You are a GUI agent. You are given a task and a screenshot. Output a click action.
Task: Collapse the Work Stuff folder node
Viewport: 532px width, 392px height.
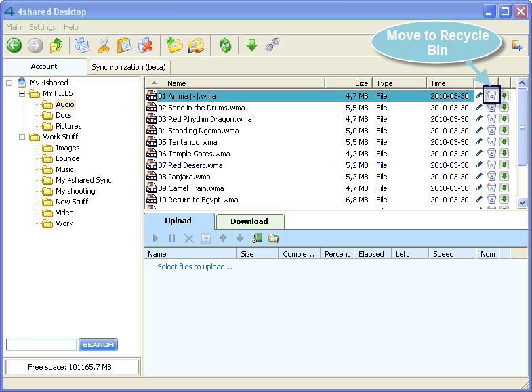coord(22,137)
